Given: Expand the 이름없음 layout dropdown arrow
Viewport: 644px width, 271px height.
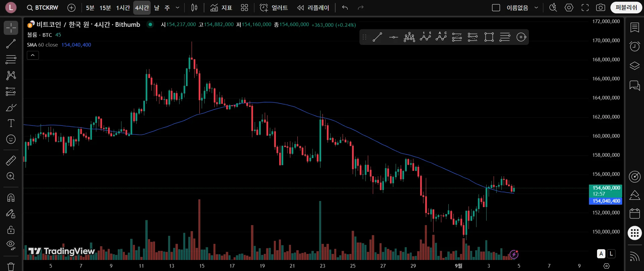Looking at the screenshot, I should (536, 8).
